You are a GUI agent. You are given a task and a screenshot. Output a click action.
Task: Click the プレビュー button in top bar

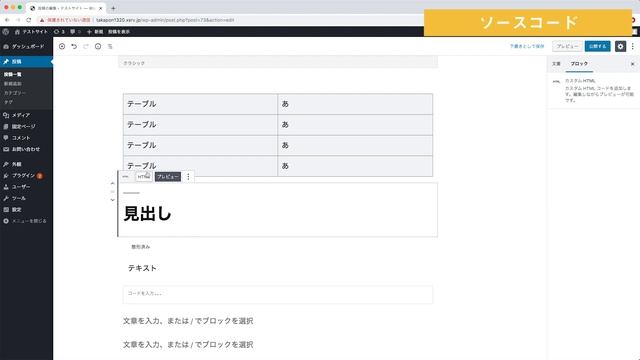[567, 46]
